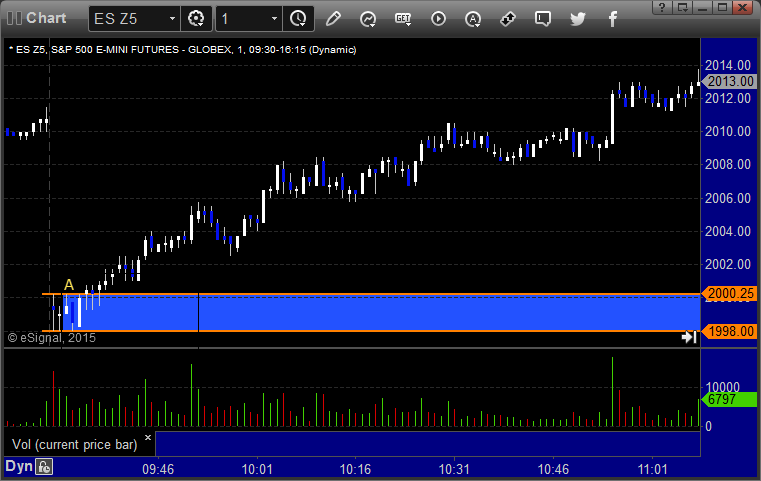
Task: Toggle the Dyn time template lock icon
Action: pos(43,466)
